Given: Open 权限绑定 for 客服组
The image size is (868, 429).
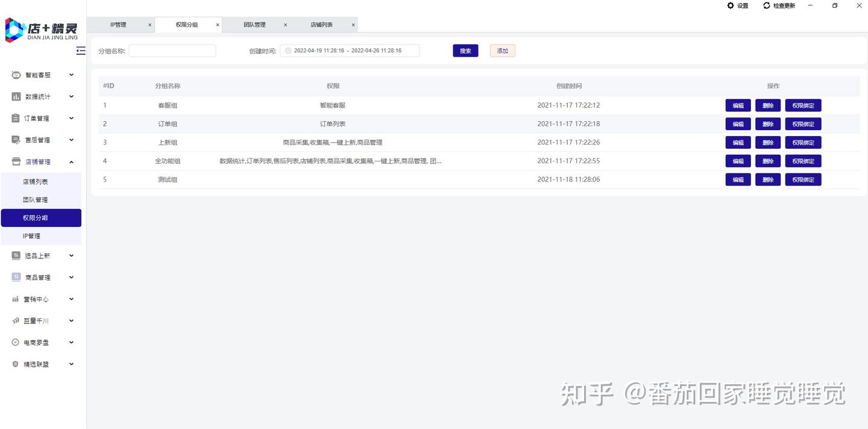Looking at the screenshot, I should (803, 106).
